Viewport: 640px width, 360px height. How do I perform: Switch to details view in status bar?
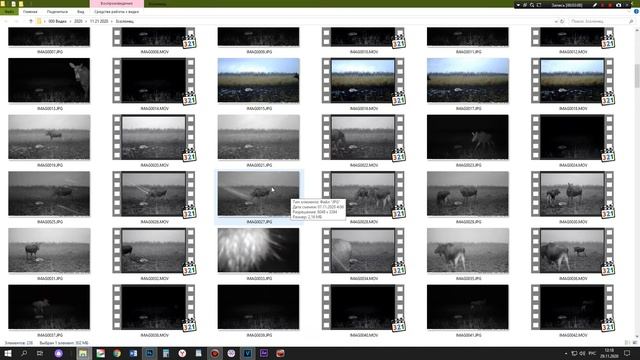point(627,343)
